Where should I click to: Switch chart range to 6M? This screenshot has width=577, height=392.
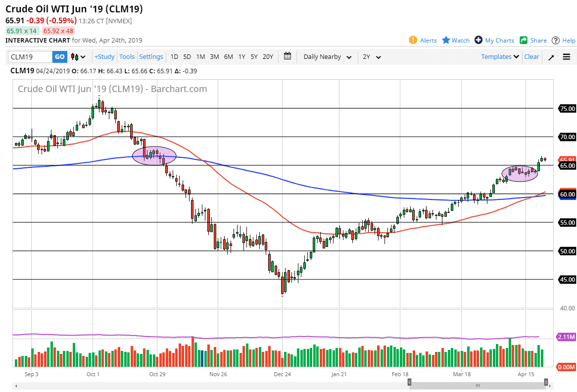[228, 56]
